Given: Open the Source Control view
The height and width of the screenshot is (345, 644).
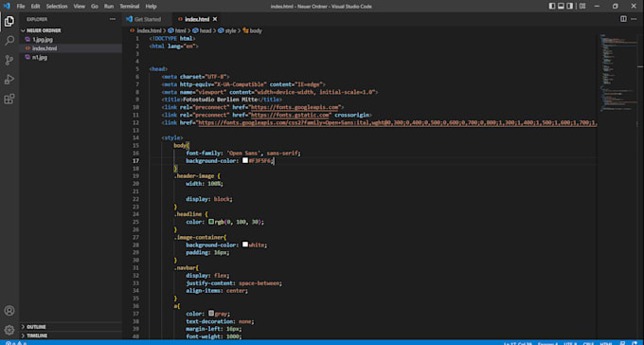Looking at the screenshot, I should (x=9, y=60).
